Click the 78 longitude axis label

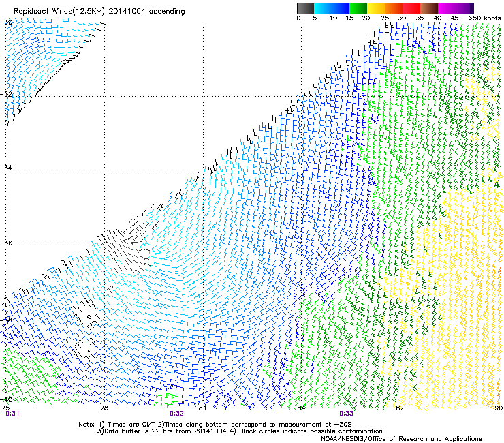[104, 408]
